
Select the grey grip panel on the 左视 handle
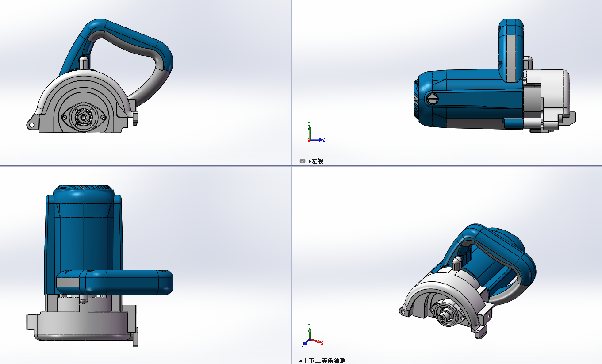click(x=511, y=59)
